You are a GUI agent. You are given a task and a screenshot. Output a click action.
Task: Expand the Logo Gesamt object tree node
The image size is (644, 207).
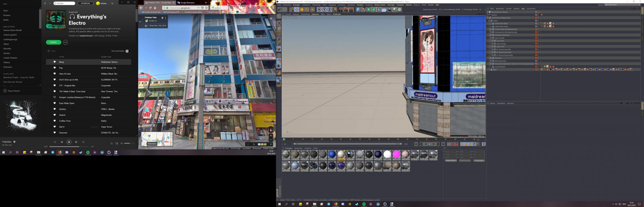(x=491, y=38)
